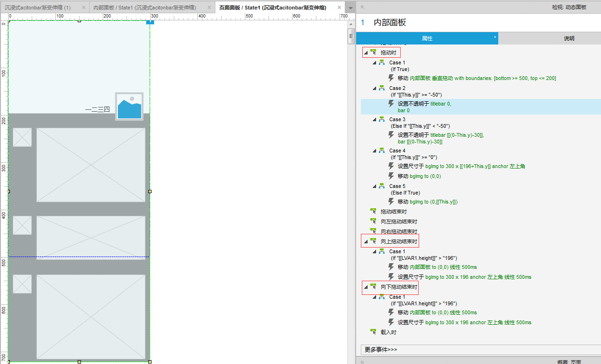Click the (Else If True) condition of Case 5
This screenshot has height=364, width=601.
(x=405, y=193)
